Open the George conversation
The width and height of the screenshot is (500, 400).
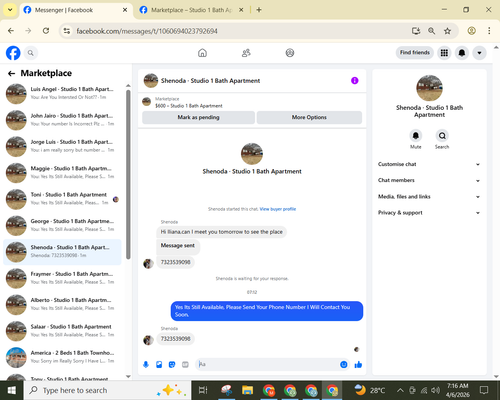(x=62, y=225)
